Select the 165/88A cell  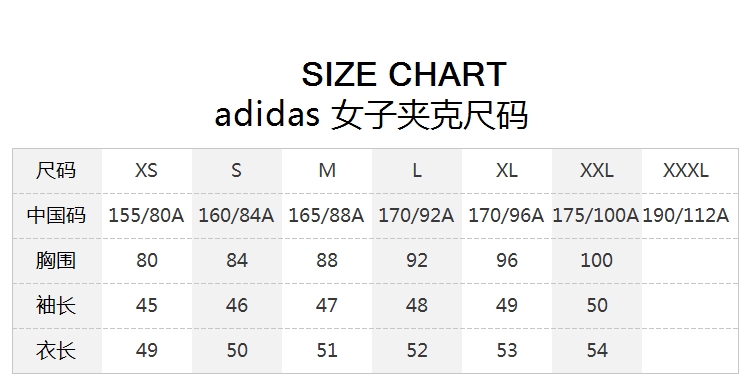[326, 215]
